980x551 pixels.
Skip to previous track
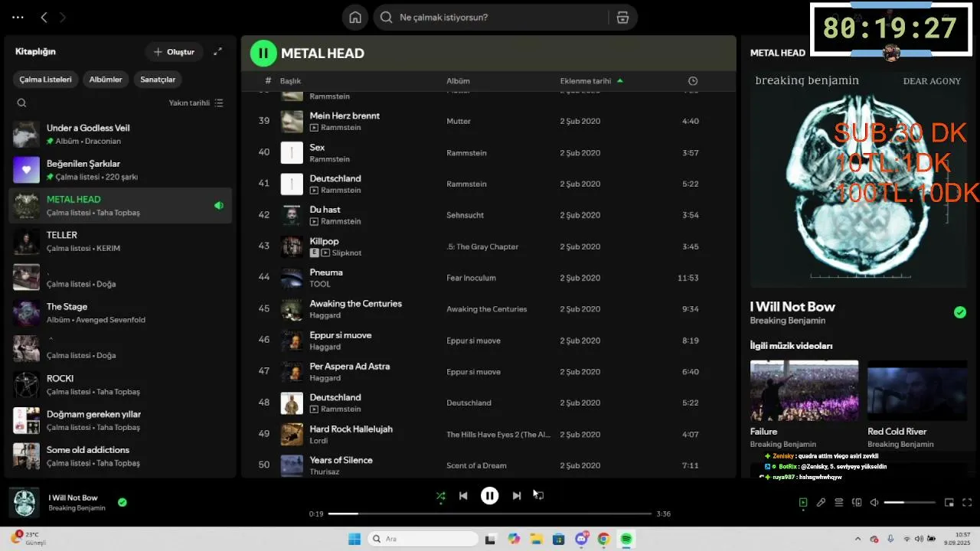[463, 496]
